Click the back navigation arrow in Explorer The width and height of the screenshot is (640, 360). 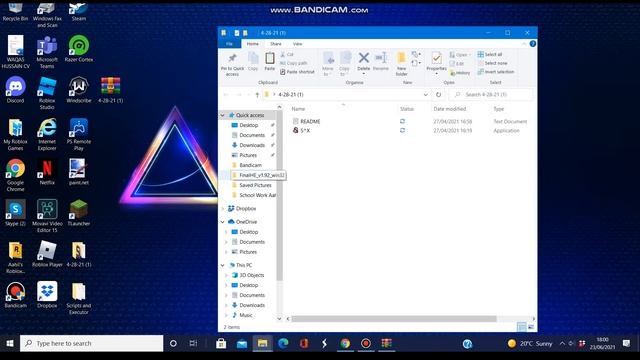[226, 95]
